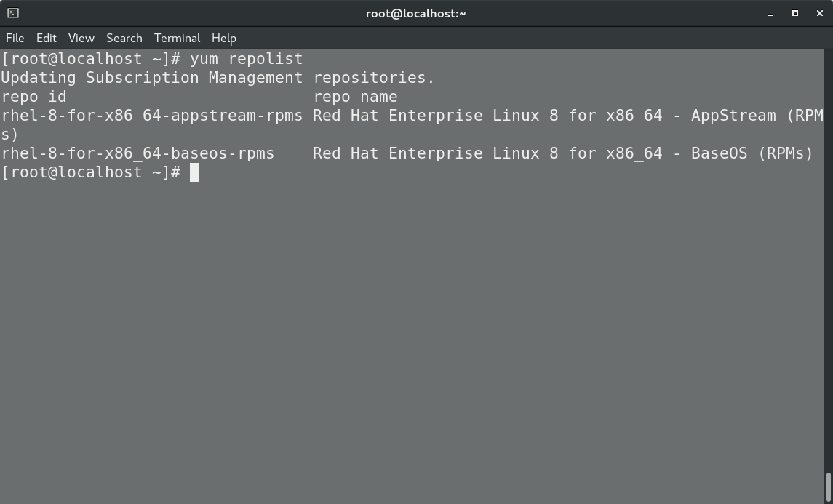This screenshot has width=833, height=504.
Task: Click 'rhel-8-for-x86_64-appstream-rpms' repo id
Action: (x=152, y=115)
